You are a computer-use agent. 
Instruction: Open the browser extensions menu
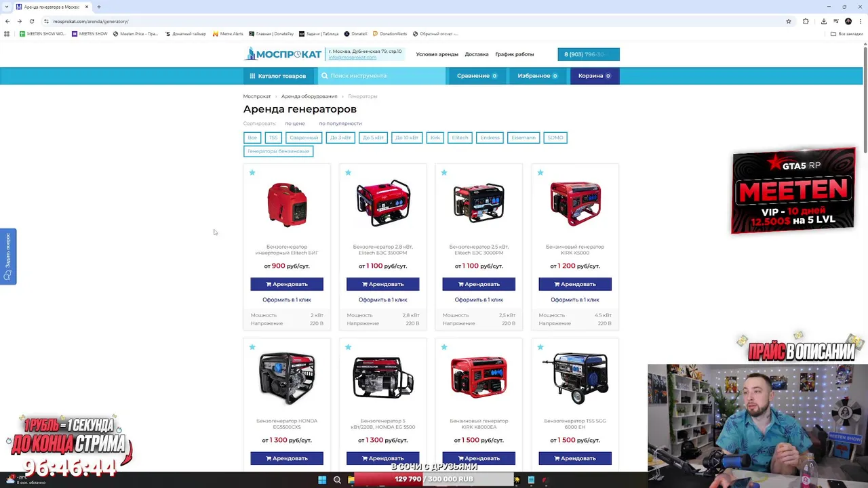(x=806, y=21)
